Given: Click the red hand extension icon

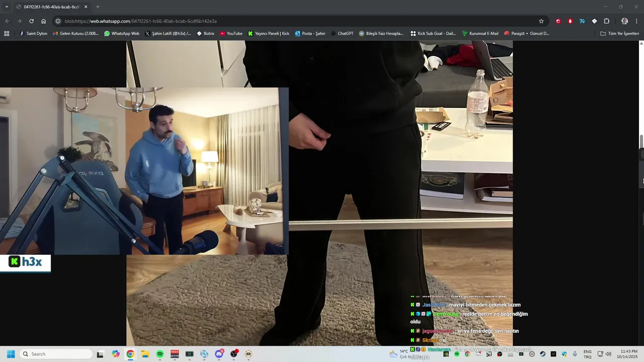Looking at the screenshot, I should (570, 21).
